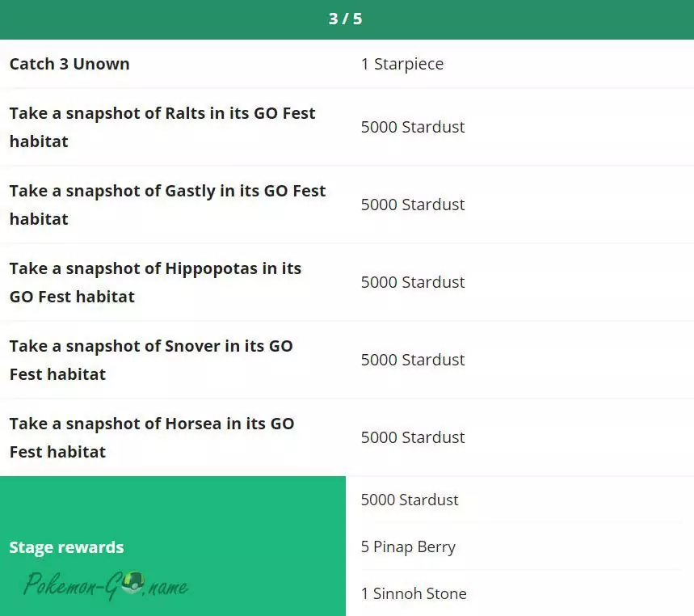Screen dimensions: 694x616
Task: Select the Catch 3 Unown task
Action: click(69, 64)
